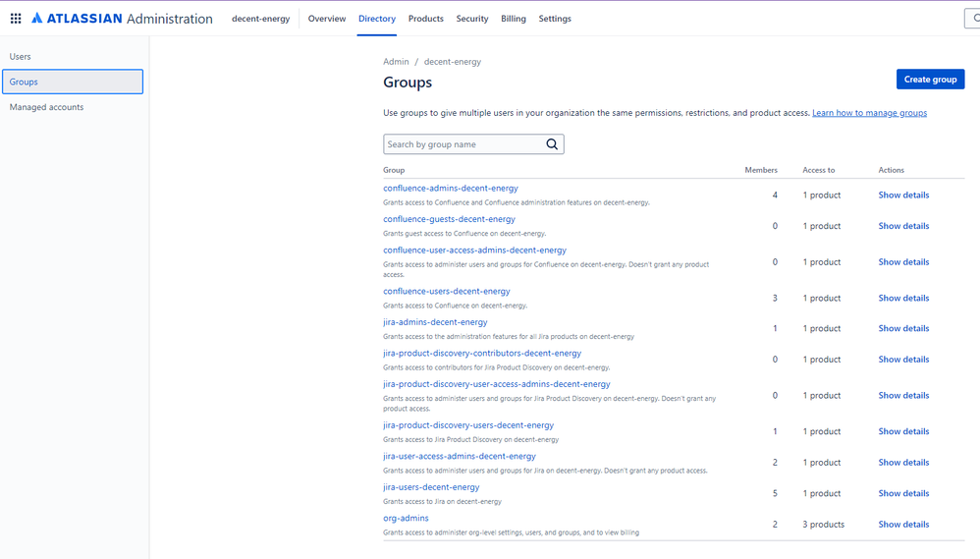The width and height of the screenshot is (980, 559).
Task: Open confluence-guests-decent-energy group
Action: tap(450, 219)
